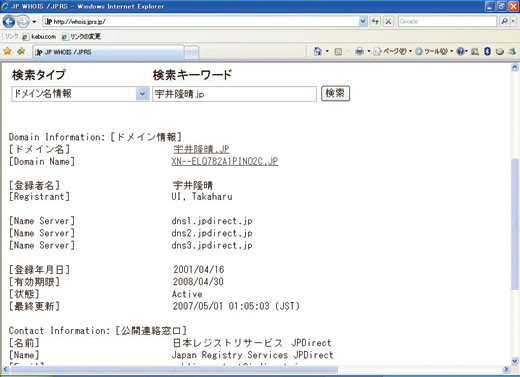This screenshot has width=520, height=377.
Task: Open the ツール(O) menu
Action: [x=434, y=51]
